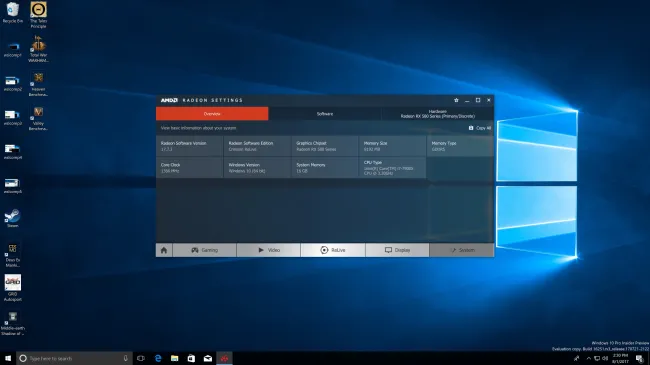Click the CPU Type tile

click(x=392, y=168)
